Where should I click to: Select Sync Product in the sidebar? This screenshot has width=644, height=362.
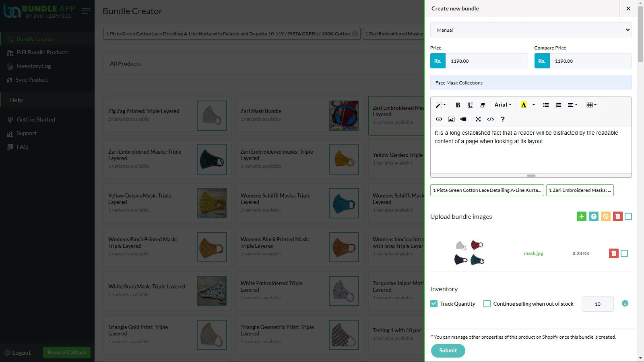click(x=32, y=80)
